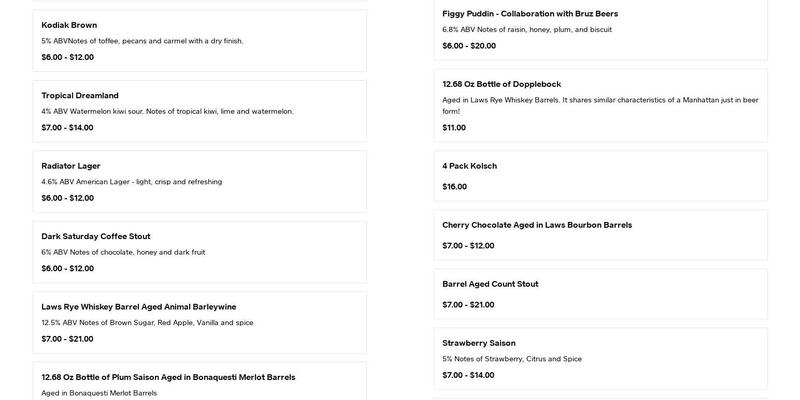This screenshot has width=800, height=400.
Task: Open the Kodiak Brown menu item
Action: point(70,25)
